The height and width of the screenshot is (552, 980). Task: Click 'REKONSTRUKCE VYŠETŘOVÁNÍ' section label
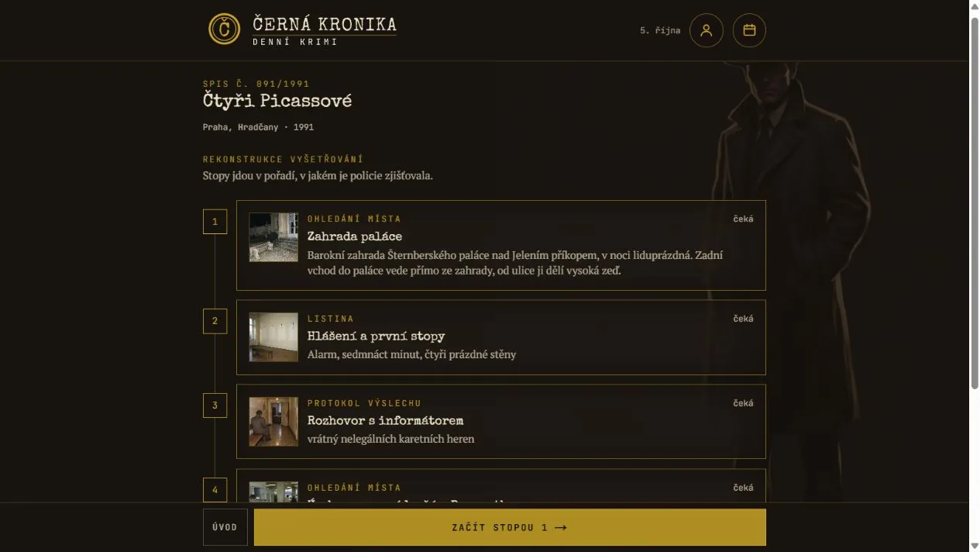[x=283, y=159]
